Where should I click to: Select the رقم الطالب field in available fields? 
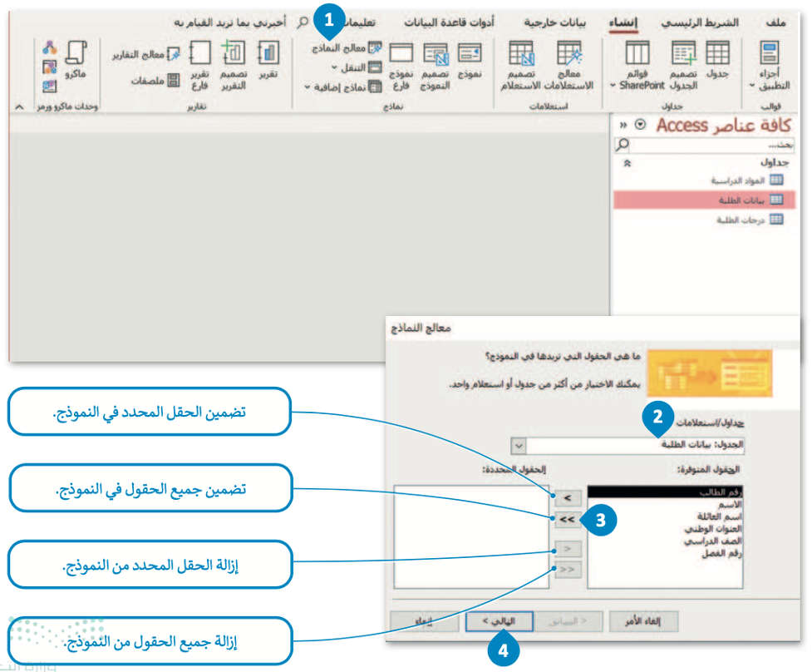coord(665,492)
